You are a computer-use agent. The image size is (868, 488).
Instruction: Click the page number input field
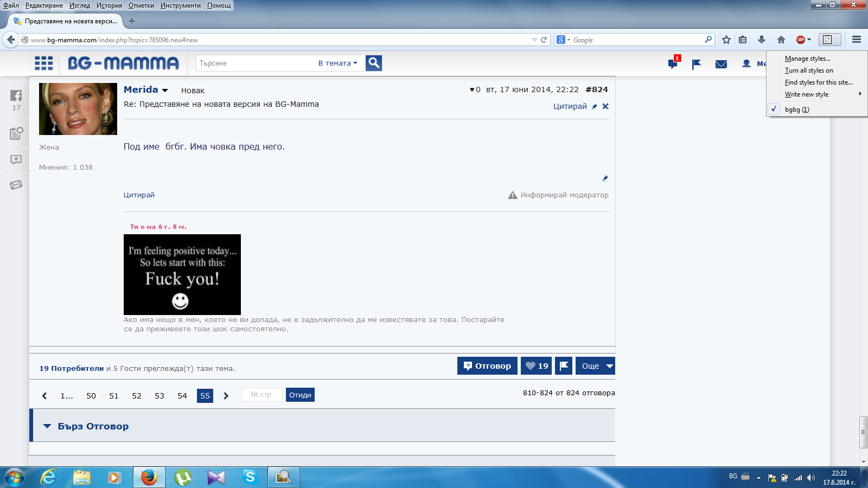262,395
